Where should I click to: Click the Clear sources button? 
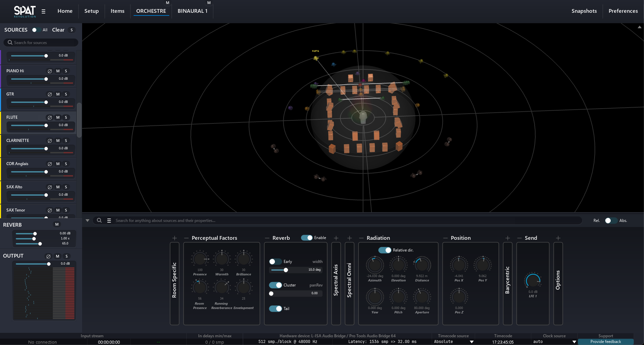(x=58, y=30)
